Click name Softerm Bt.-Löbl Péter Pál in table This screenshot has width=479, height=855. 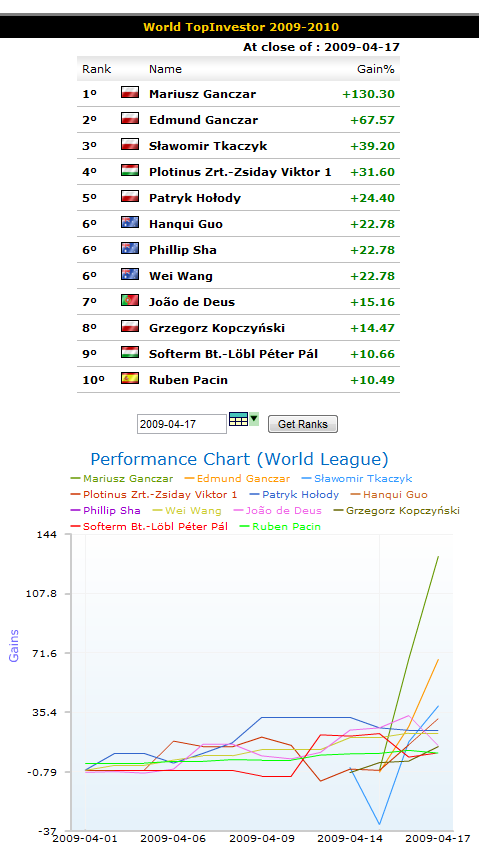[x=233, y=354]
